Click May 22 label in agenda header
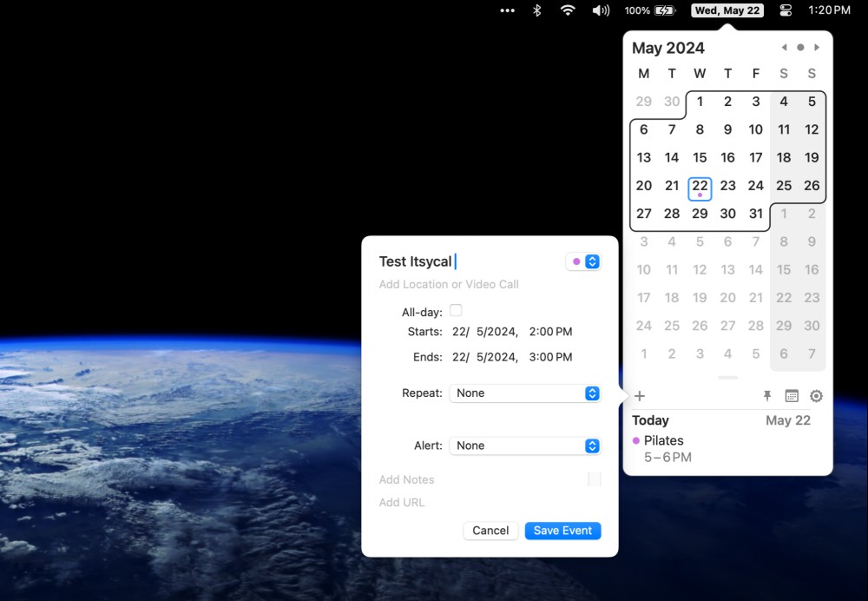The height and width of the screenshot is (601, 868). coord(788,420)
